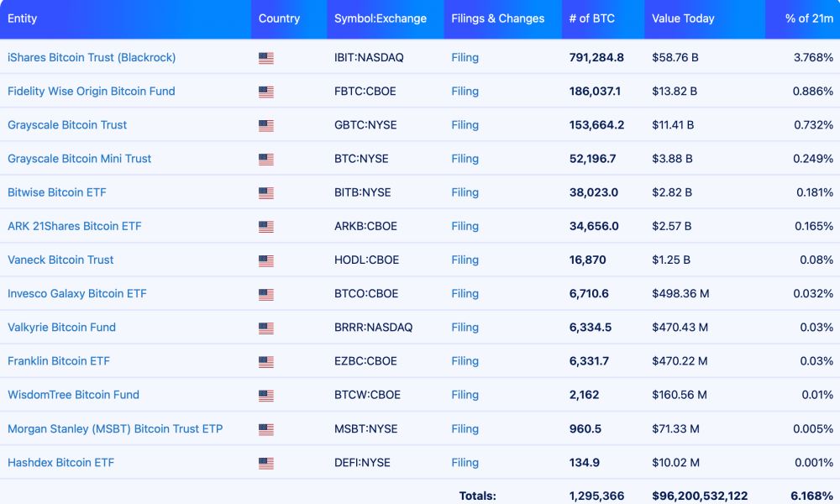Open the Filing link for iShares Bitcoin Trust
840x504 pixels.
point(465,57)
